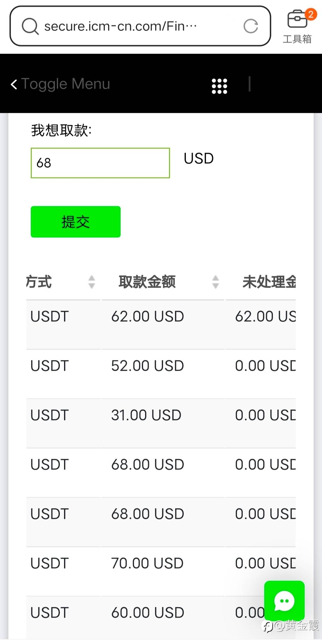Screen dimensions: 322x644
Task: Open the green live chat bubble
Action: (284, 600)
